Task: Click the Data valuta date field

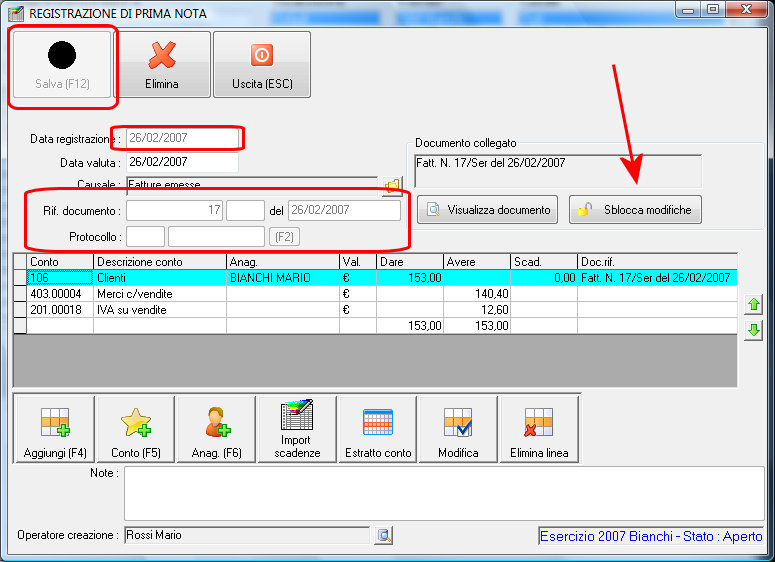Action: point(182,162)
